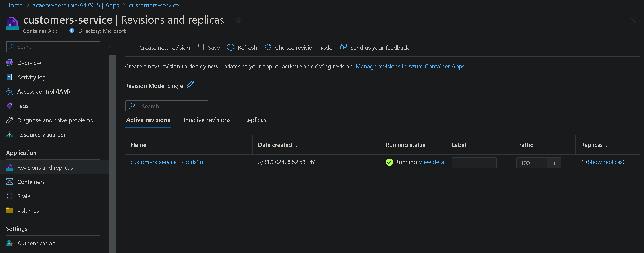Image resolution: width=644 pixels, height=253 pixels.
Task: Click the Overview sidebar icon
Action: (x=9, y=63)
